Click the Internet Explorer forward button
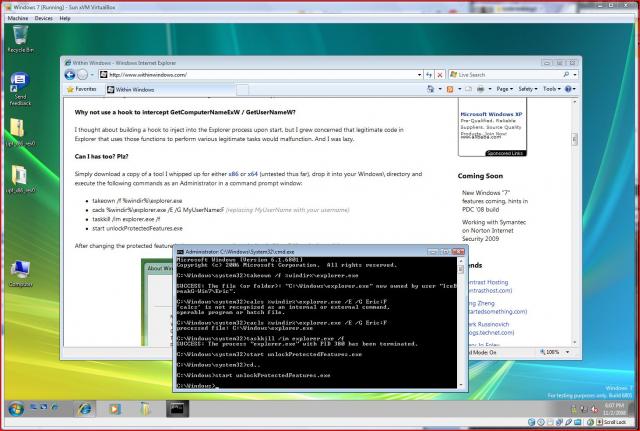This screenshot has height=431, width=640. click(82, 75)
